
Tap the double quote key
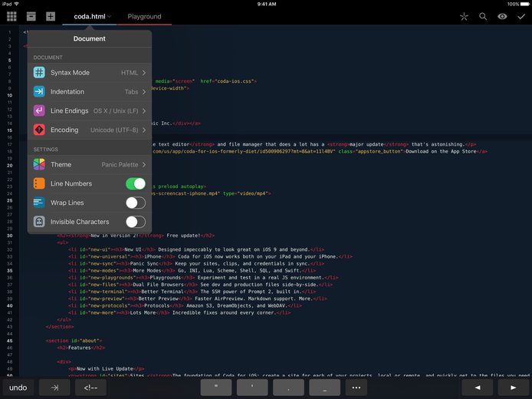pos(216,387)
